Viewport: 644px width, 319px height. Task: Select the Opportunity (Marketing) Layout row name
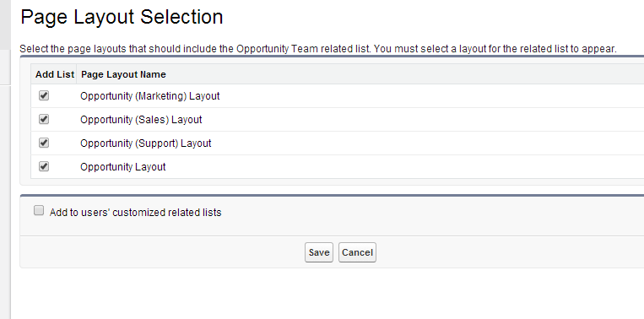(x=150, y=96)
